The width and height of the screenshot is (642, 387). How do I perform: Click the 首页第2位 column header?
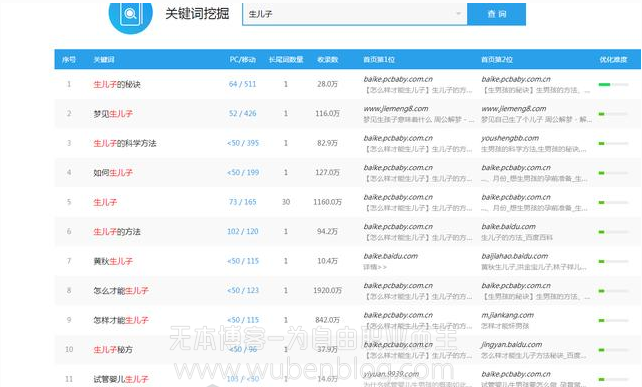coord(497,59)
